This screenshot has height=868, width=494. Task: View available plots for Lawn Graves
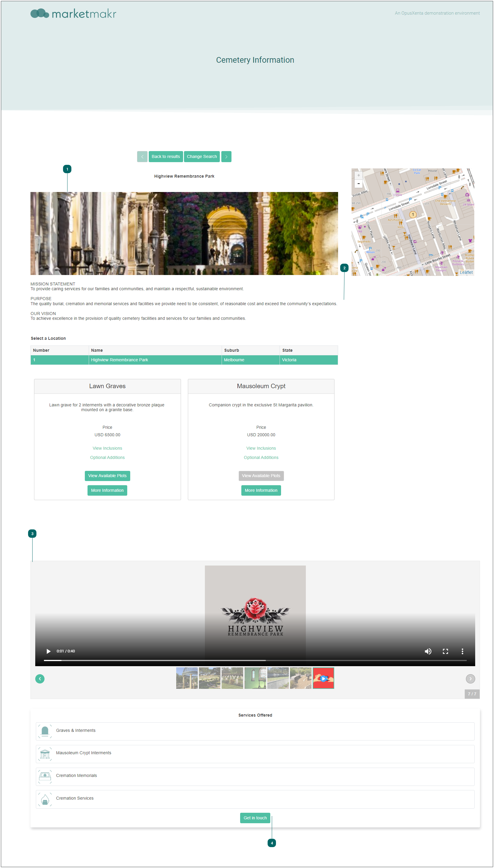point(107,476)
